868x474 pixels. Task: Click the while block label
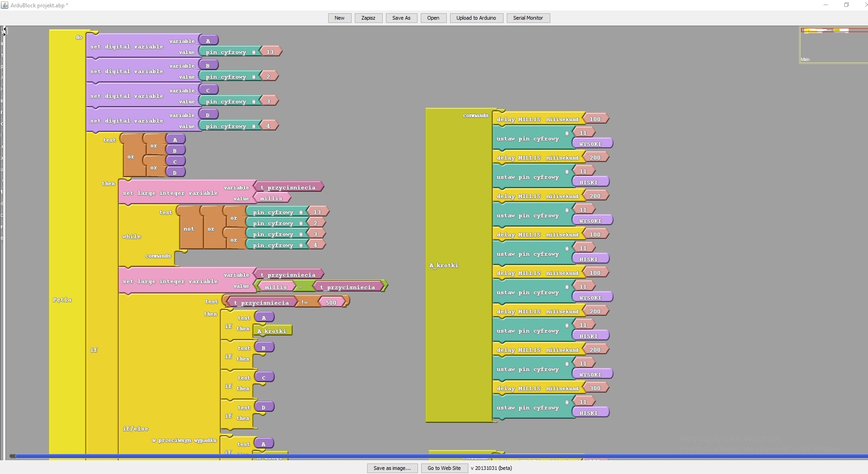131,237
